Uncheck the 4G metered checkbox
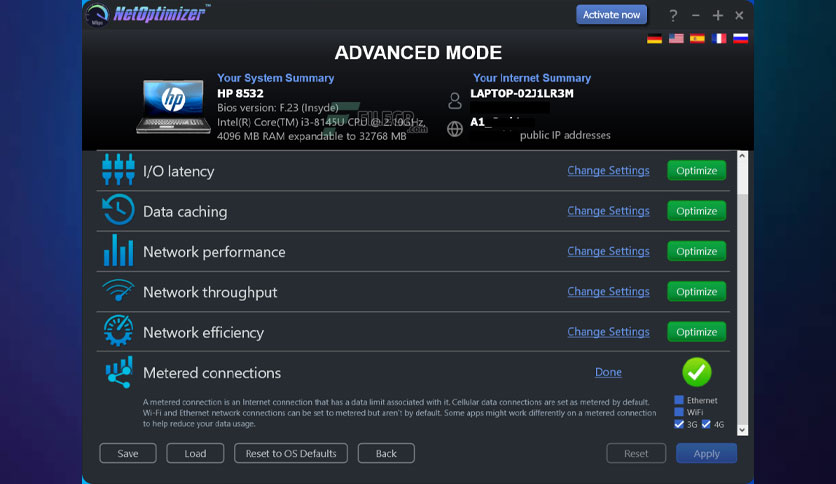 (x=706, y=424)
